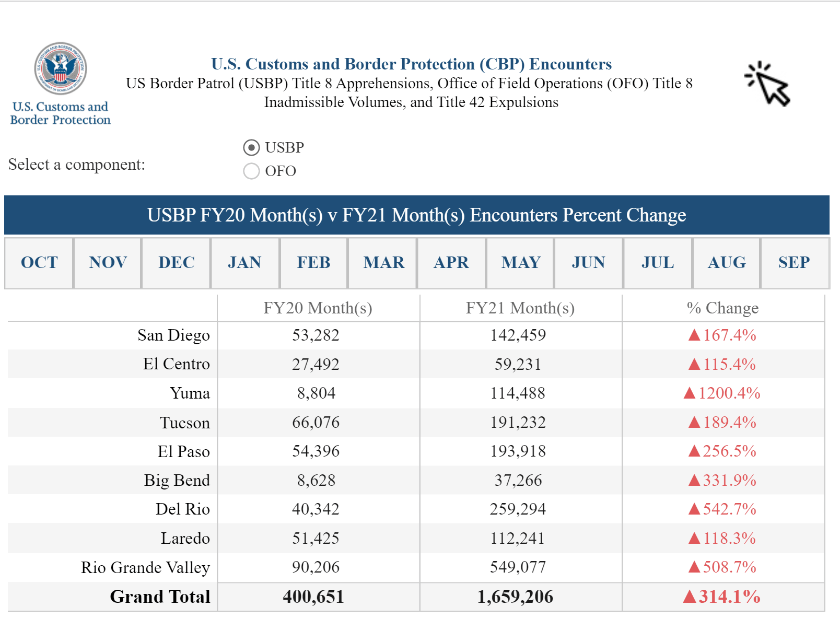The image size is (840, 630).
Task: Click the CBP seal logo
Action: [61, 69]
